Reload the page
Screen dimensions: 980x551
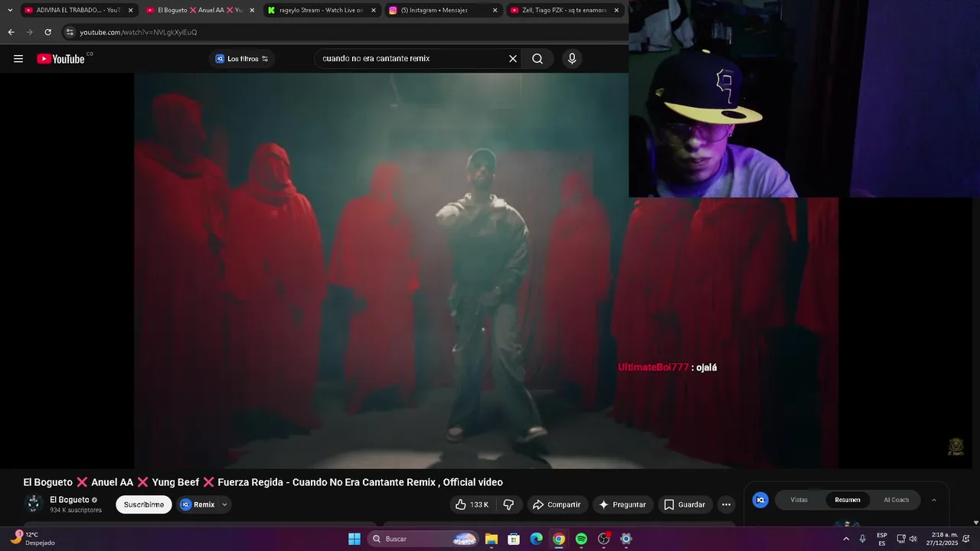[x=47, y=32]
